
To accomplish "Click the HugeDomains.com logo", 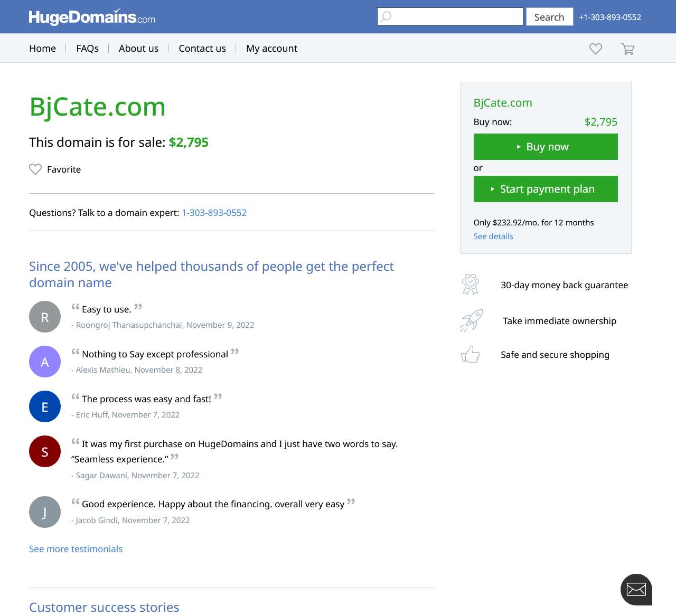I will [92, 17].
